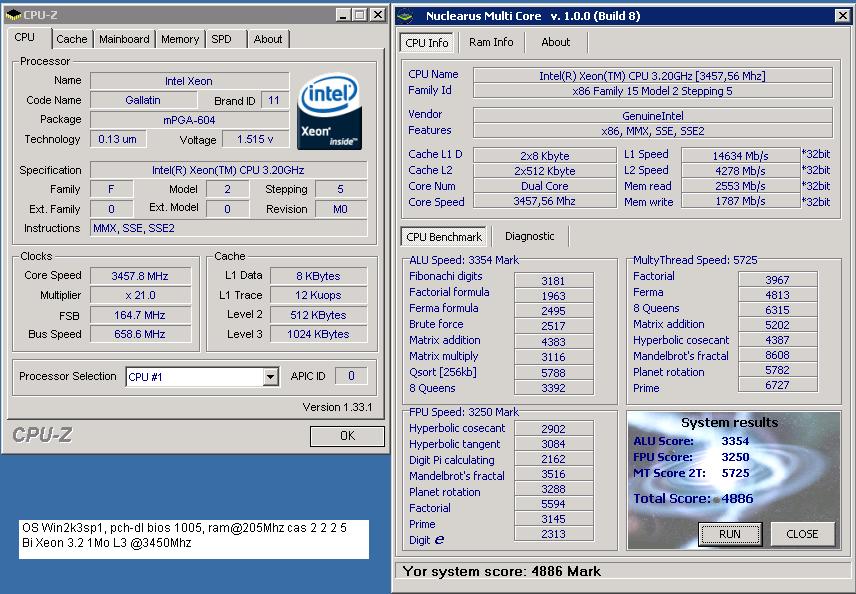This screenshot has width=856, height=594.
Task: Select the CPU Benchmark tab
Action: click(x=444, y=237)
